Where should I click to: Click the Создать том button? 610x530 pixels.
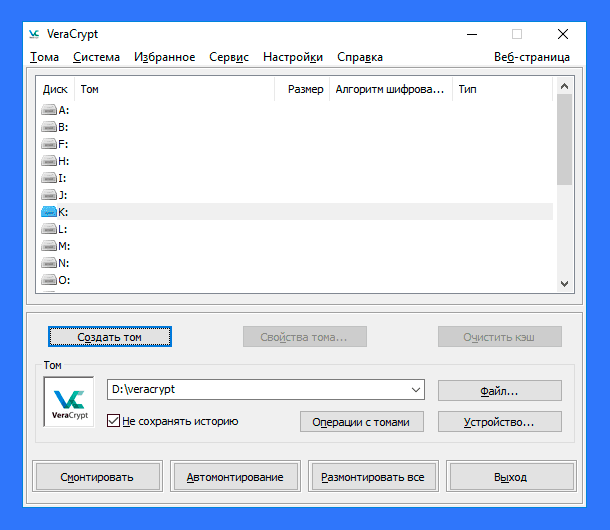[x=110, y=337]
